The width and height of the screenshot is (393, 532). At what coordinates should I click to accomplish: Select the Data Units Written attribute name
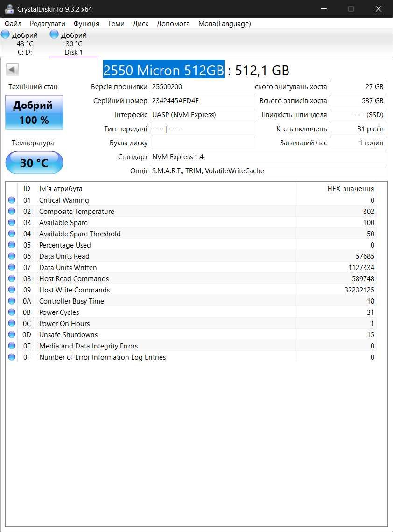point(68,267)
